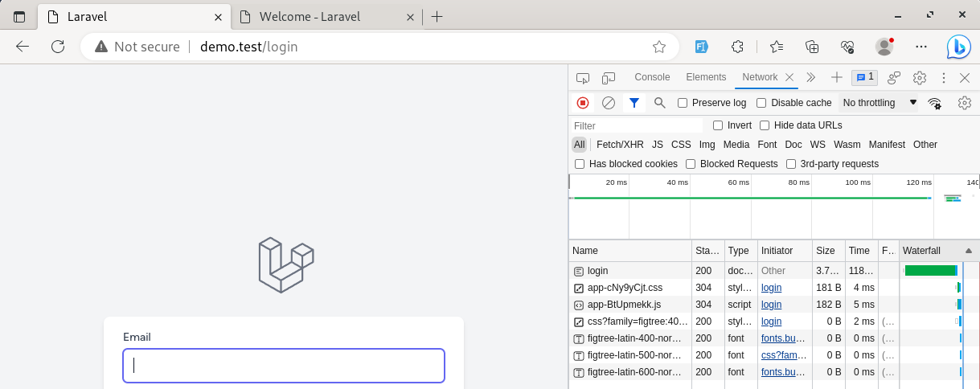The image size is (980, 389).
Task: Close the DevTools panel
Action: click(965, 78)
